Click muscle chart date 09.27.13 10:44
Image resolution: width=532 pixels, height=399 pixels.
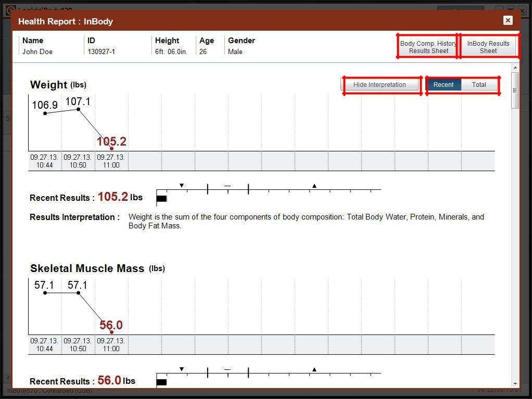pos(44,344)
